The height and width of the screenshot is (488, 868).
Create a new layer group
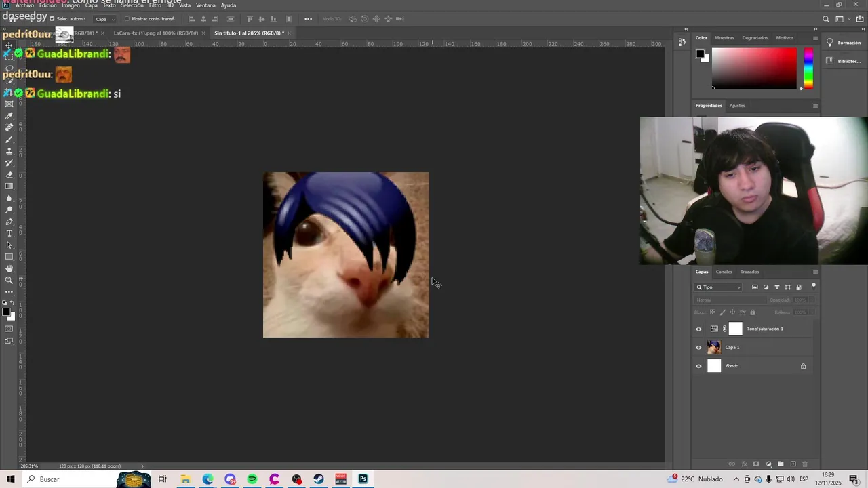click(781, 464)
